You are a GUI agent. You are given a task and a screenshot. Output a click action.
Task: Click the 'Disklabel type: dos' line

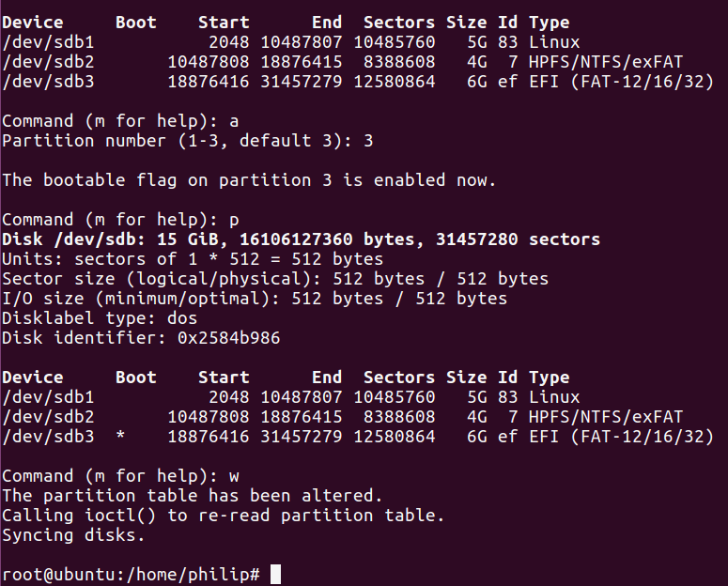point(100,318)
